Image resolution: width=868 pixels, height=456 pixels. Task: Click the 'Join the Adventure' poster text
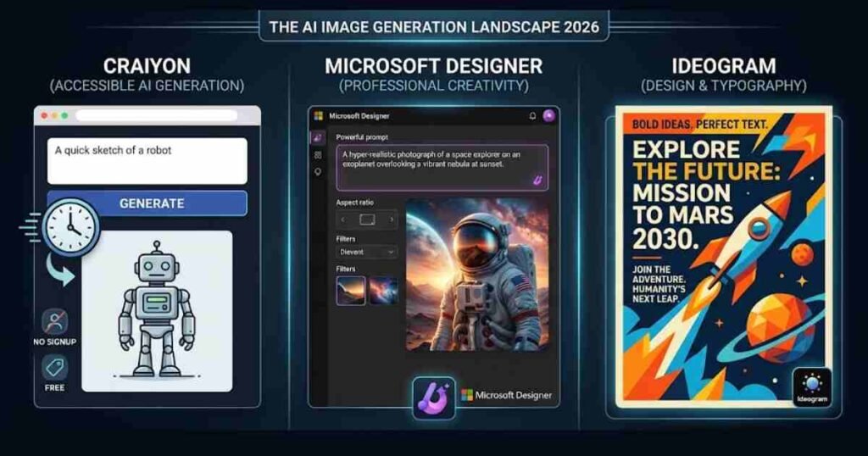(x=659, y=284)
